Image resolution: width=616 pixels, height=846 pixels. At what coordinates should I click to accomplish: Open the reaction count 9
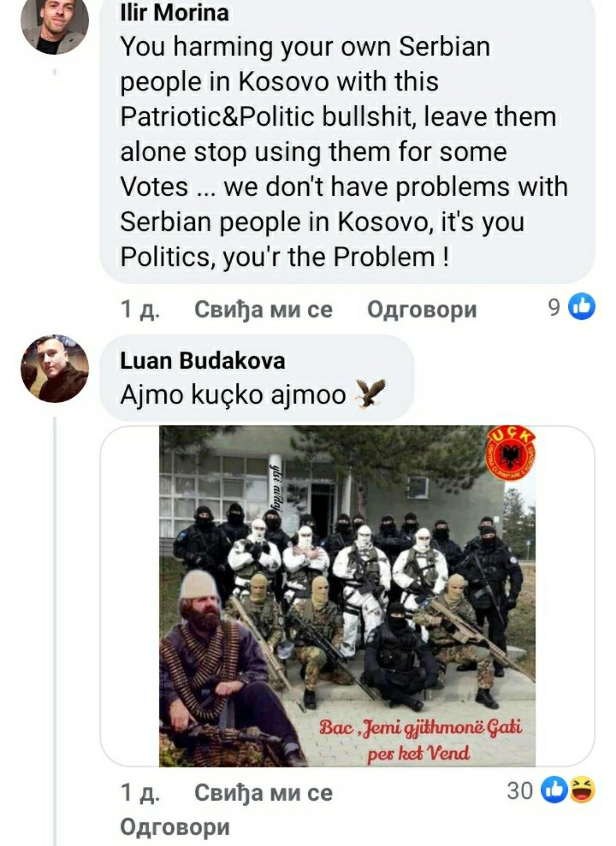(554, 307)
